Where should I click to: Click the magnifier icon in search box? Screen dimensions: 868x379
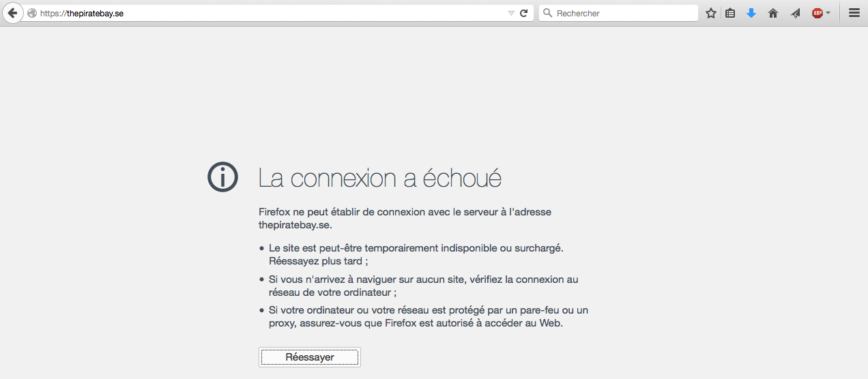pyautogui.click(x=547, y=13)
